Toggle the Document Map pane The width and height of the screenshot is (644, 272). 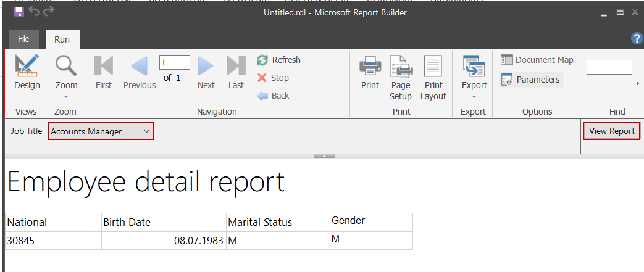click(537, 60)
